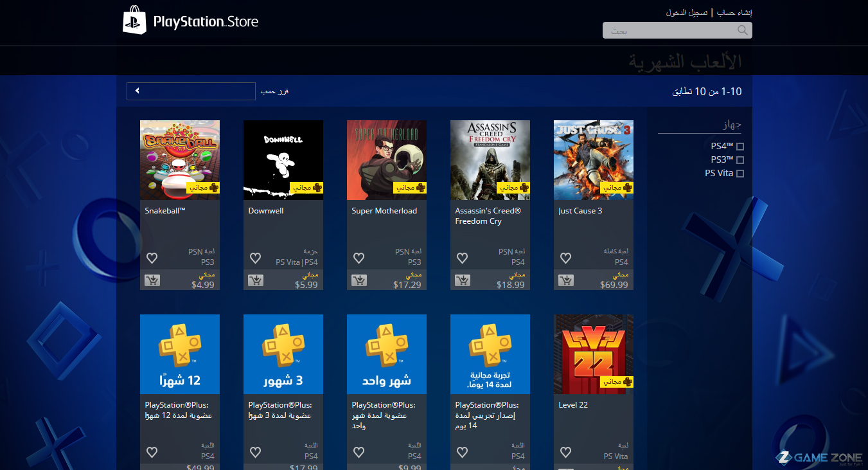Open PlayStation Plus one-month membership image
868x470 pixels.
click(387, 354)
